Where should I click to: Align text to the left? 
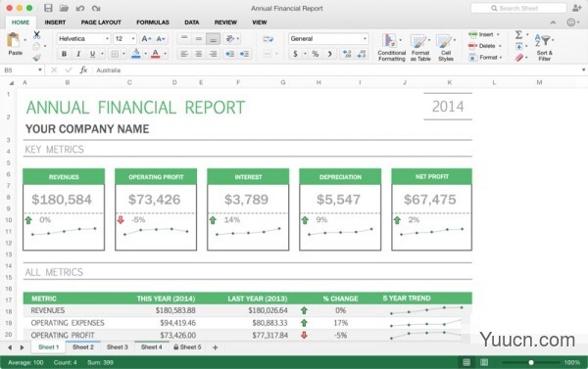click(x=184, y=54)
